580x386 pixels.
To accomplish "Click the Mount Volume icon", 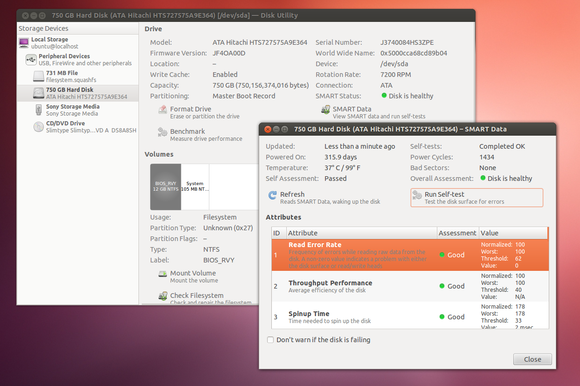I will [x=163, y=274].
